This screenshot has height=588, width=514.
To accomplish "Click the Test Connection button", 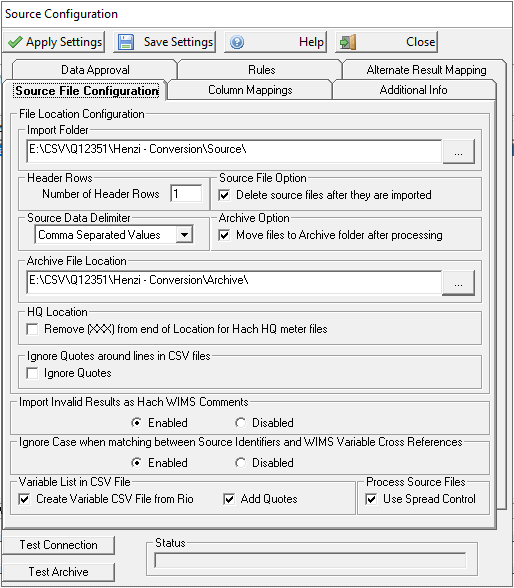I will coord(58,545).
